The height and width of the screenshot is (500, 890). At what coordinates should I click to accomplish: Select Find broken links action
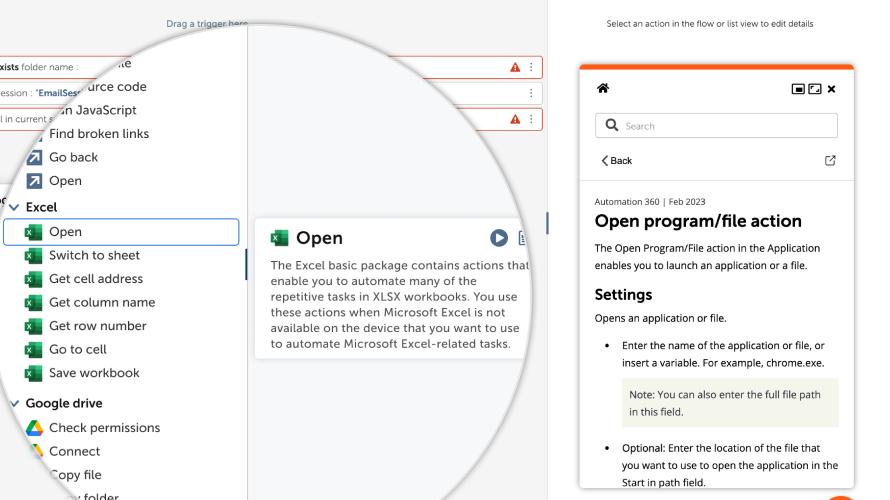pyautogui.click(x=99, y=134)
